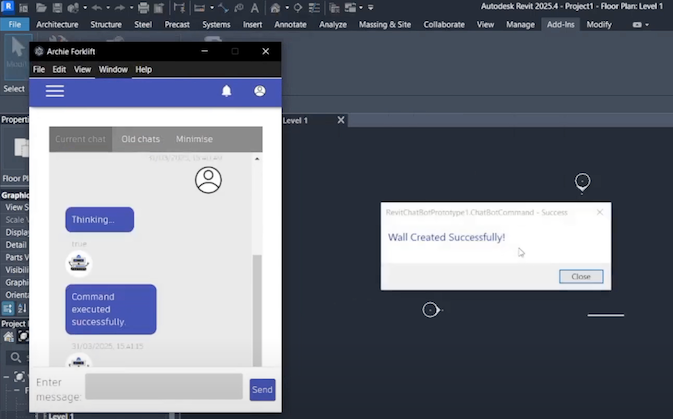Switch to the Massing & Site tab

385,24
